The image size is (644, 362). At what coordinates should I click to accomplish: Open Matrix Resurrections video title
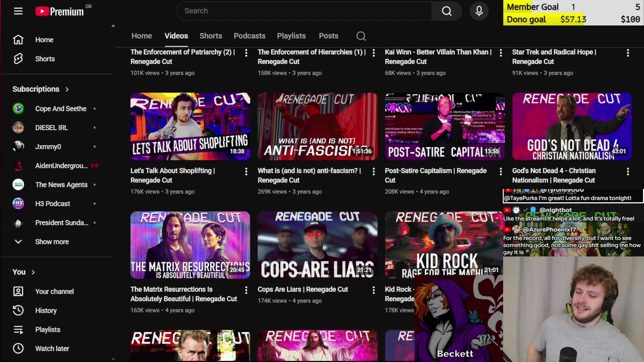[184, 294]
